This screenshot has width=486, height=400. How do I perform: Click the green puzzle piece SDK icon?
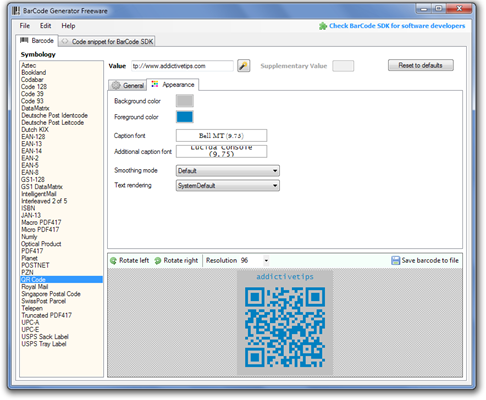click(323, 26)
